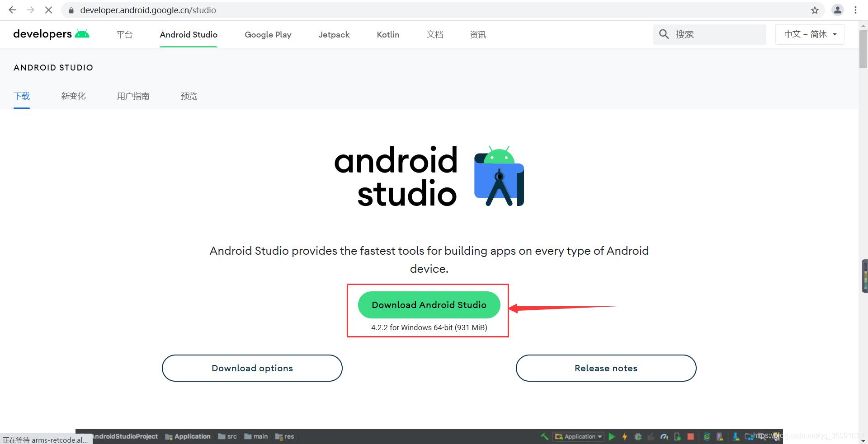This screenshot has width=868, height=444.
Task: Click the red Stop square icon
Action: pyautogui.click(x=691, y=436)
